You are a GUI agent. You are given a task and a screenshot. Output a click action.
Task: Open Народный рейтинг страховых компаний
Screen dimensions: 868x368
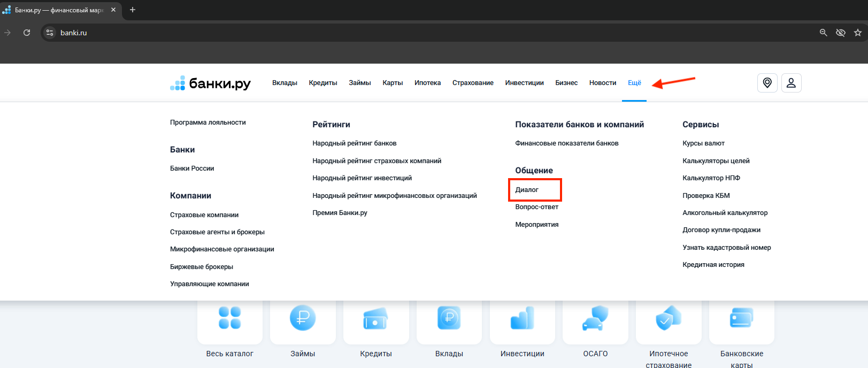pyautogui.click(x=377, y=161)
